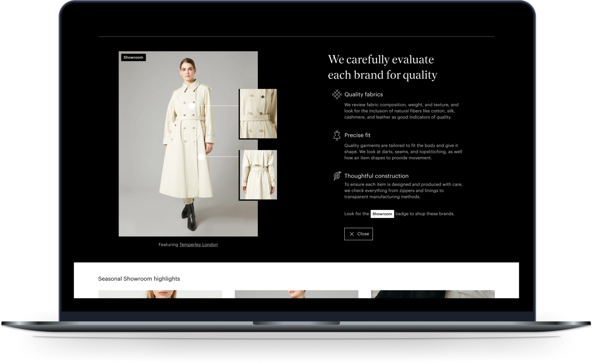
Task: Click the Thoughtful construction button-and-needle icon
Action: coord(337,176)
